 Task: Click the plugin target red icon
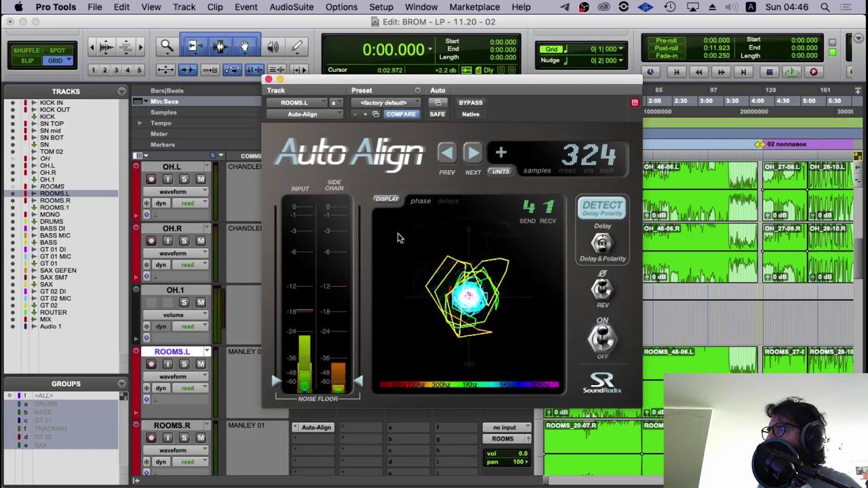635,102
